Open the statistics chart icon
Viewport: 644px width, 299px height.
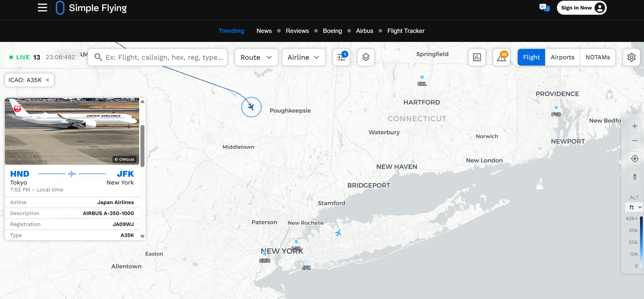pos(477,57)
